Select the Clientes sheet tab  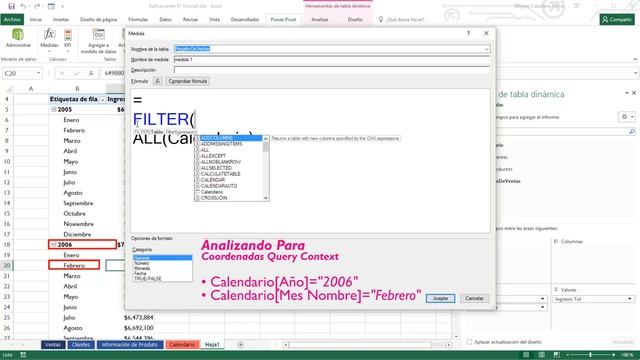pos(81,345)
